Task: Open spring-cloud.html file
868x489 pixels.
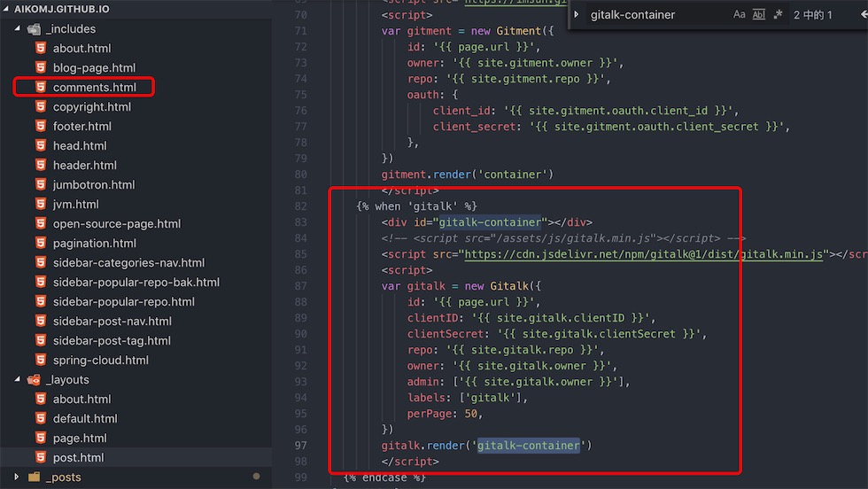Action: tap(101, 360)
